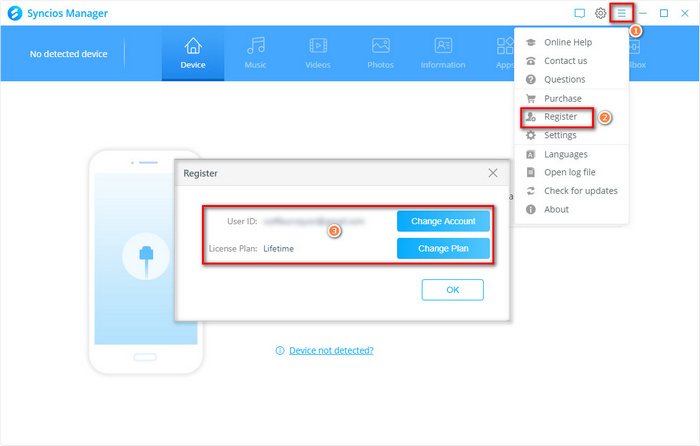Click the Questions question-mark icon

530,79
